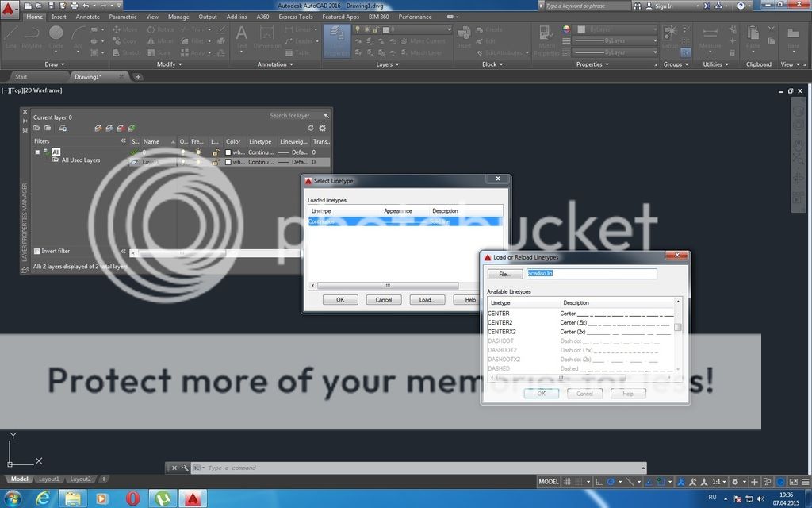Viewport: 812px width, 508px height.
Task: Toggle grid display in status bar
Action: [567, 482]
